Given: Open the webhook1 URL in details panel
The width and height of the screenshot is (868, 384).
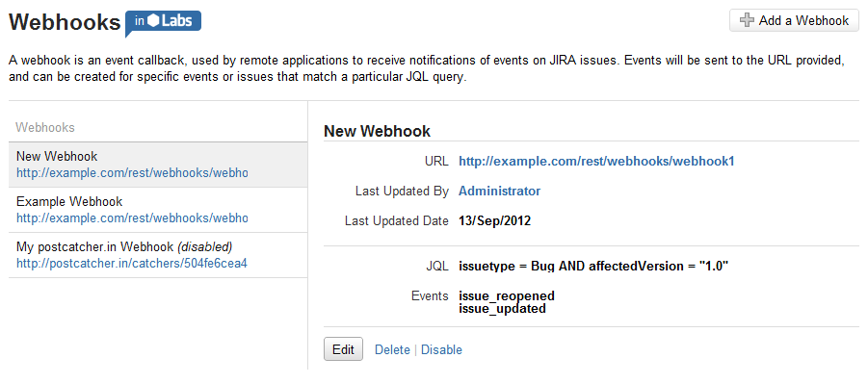Looking at the screenshot, I should (596, 162).
